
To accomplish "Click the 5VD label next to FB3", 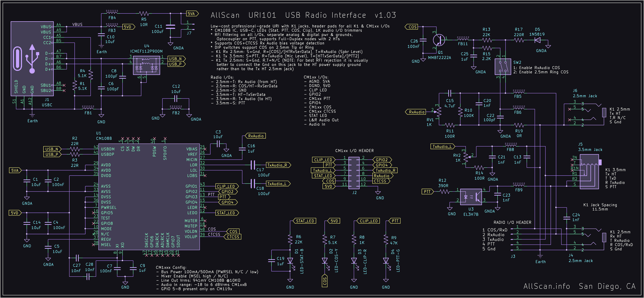I will point(129,27).
